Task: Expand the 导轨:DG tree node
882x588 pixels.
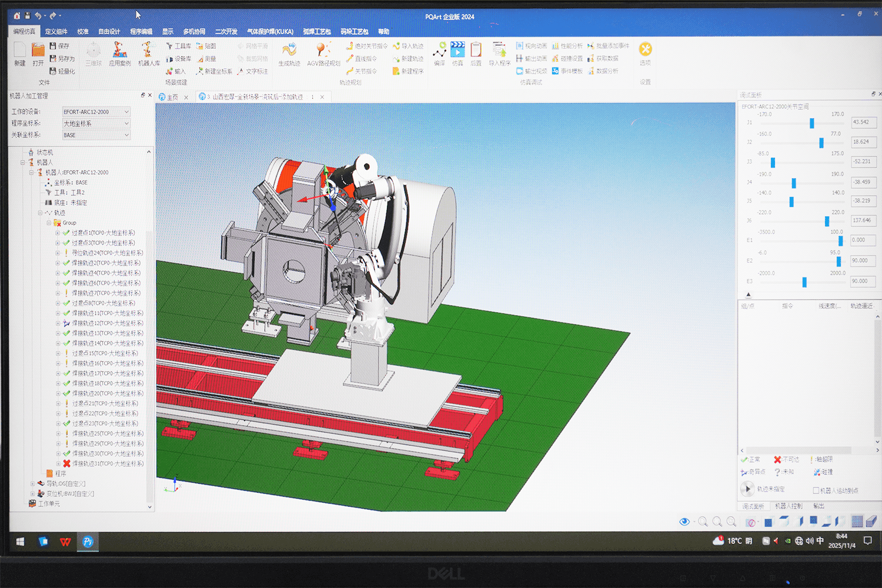Action: (x=33, y=484)
